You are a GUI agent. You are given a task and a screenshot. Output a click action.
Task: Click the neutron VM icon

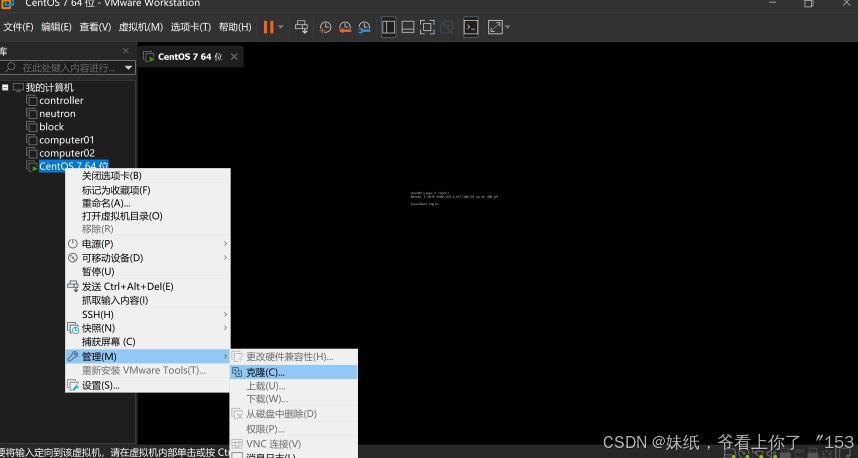(32, 114)
